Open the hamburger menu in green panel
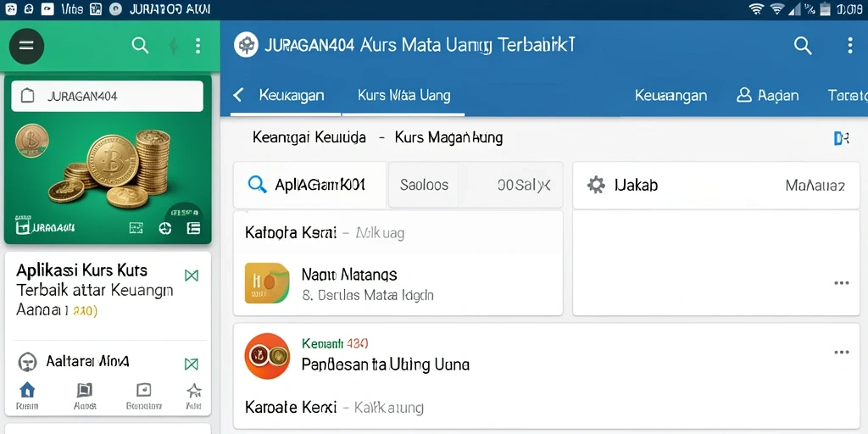This screenshot has height=434, width=868. (x=26, y=46)
